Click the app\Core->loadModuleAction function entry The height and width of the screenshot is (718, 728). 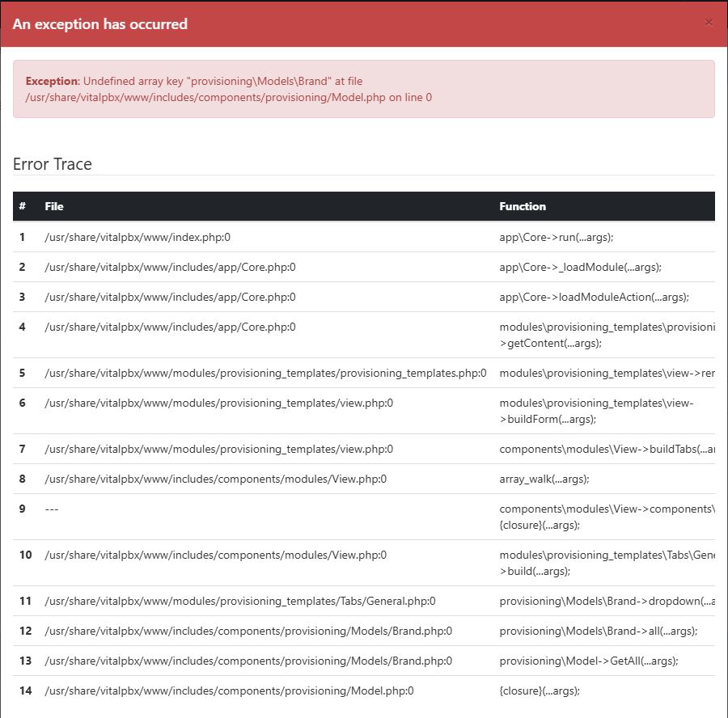pos(594,297)
